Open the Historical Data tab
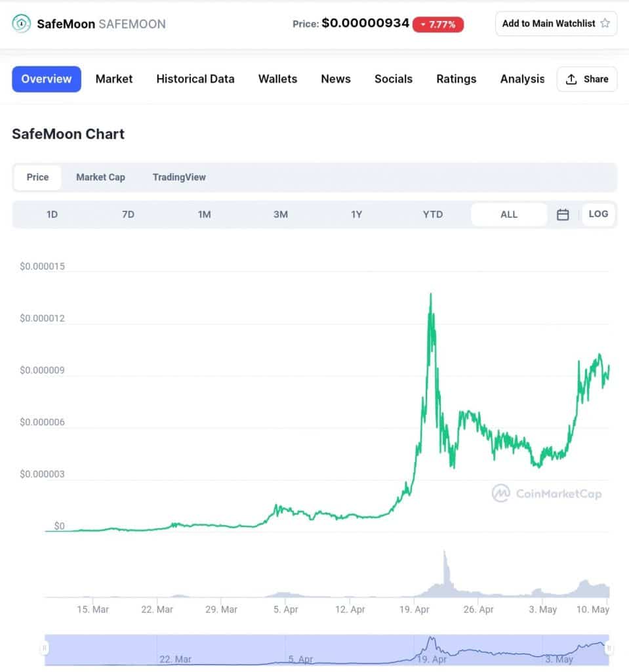Screen dimensions: 629x672 pyautogui.click(x=195, y=79)
